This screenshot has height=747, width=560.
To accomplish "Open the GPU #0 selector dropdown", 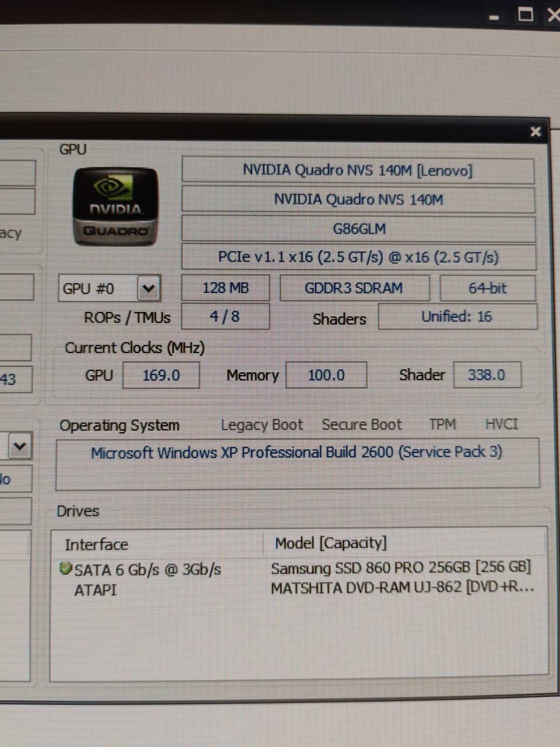I will 149,289.
